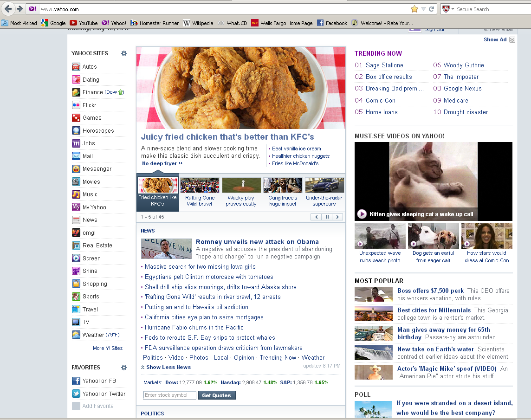Open the Travel suitcase icon
Screen dimensions: 531x420
76,309
